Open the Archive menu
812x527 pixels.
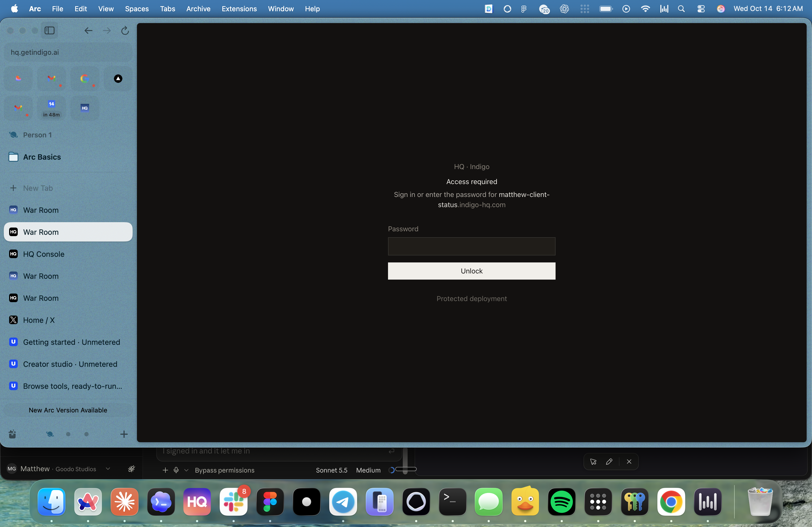pyautogui.click(x=198, y=9)
